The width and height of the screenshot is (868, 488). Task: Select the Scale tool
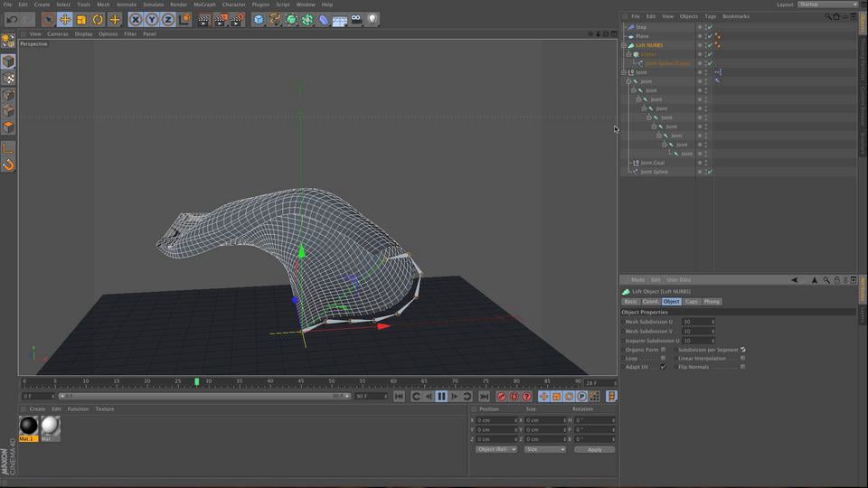[x=81, y=20]
